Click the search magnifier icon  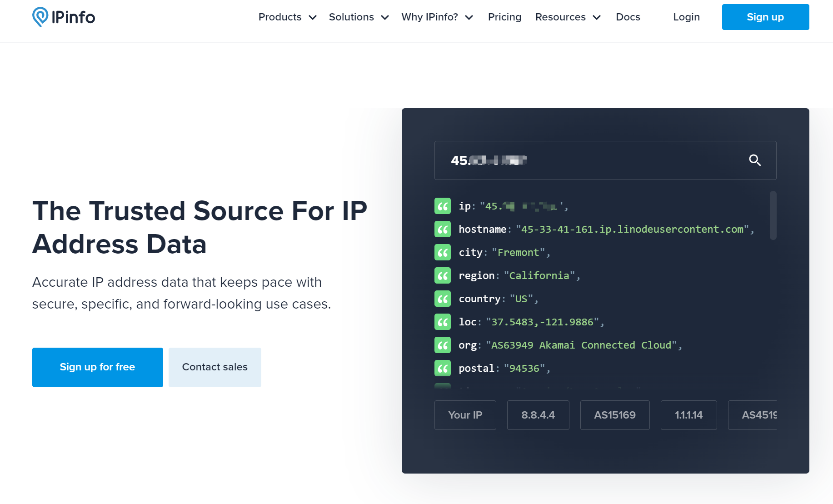(x=755, y=160)
